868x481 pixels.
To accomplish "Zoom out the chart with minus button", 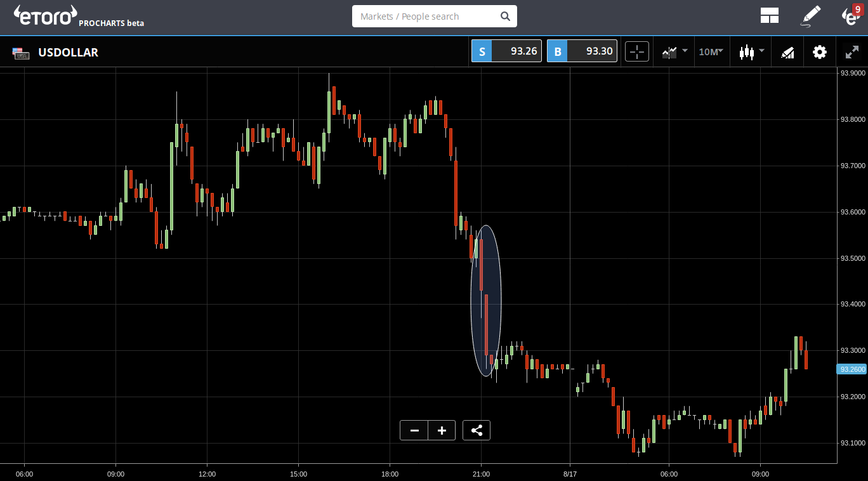I will [414, 430].
